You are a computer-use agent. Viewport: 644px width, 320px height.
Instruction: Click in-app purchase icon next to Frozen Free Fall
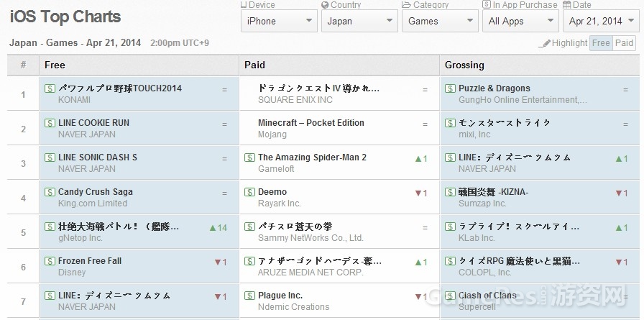click(50, 261)
